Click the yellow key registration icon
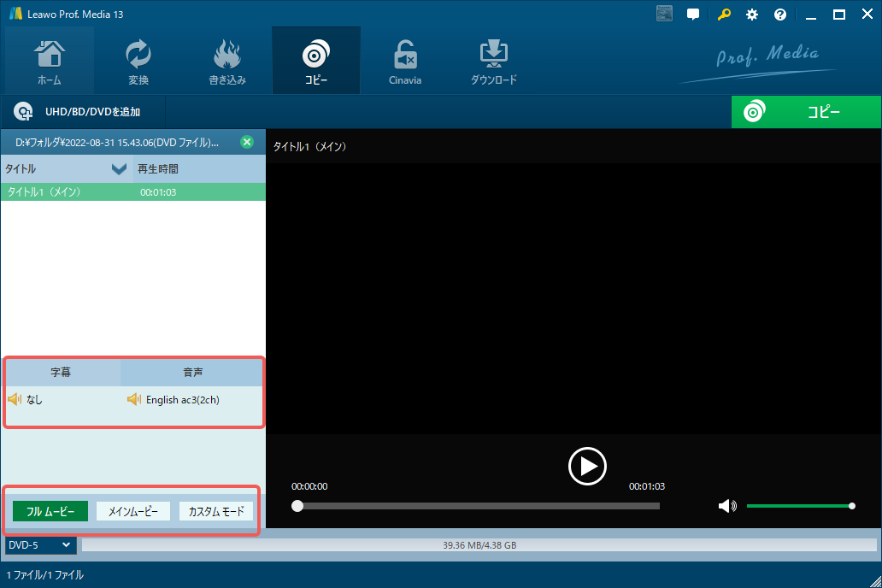Image resolution: width=882 pixels, height=588 pixels. 724,15
